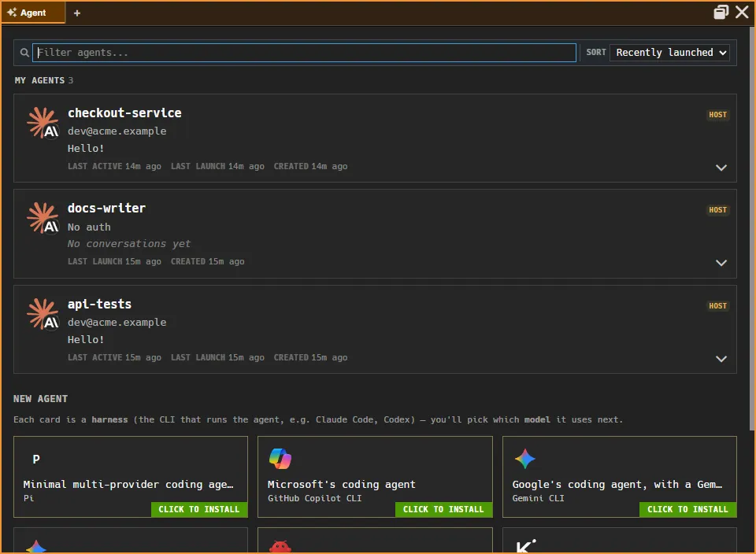Click the vertical scrollbar
The height and width of the screenshot is (554, 756).
pos(752,229)
